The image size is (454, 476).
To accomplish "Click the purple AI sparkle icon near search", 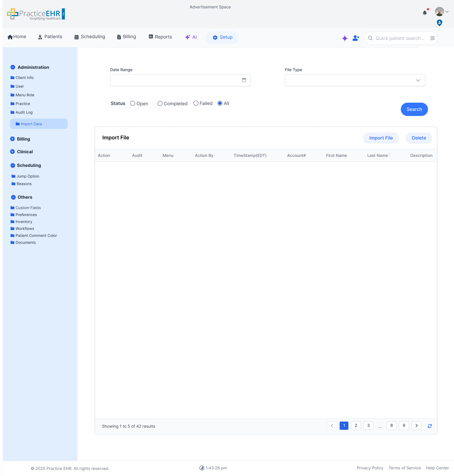I will coord(345,38).
